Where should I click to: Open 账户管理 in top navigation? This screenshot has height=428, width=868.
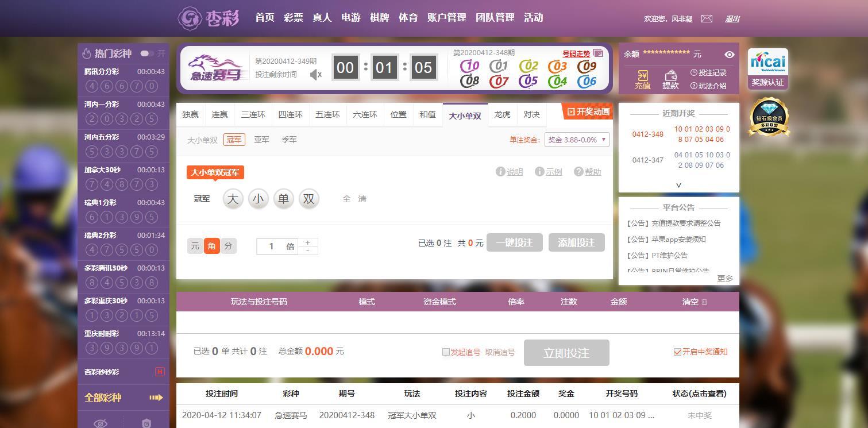tap(446, 18)
